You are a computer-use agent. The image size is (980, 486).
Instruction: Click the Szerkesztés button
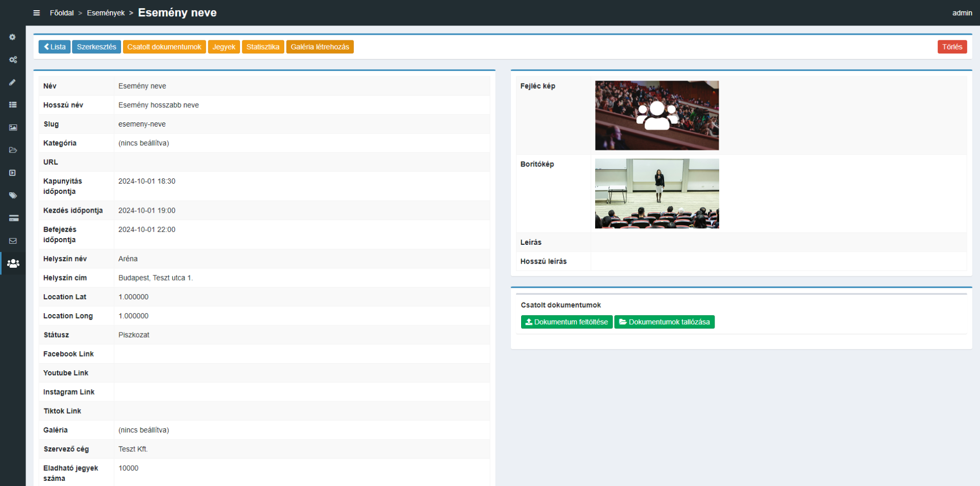pyautogui.click(x=96, y=47)
